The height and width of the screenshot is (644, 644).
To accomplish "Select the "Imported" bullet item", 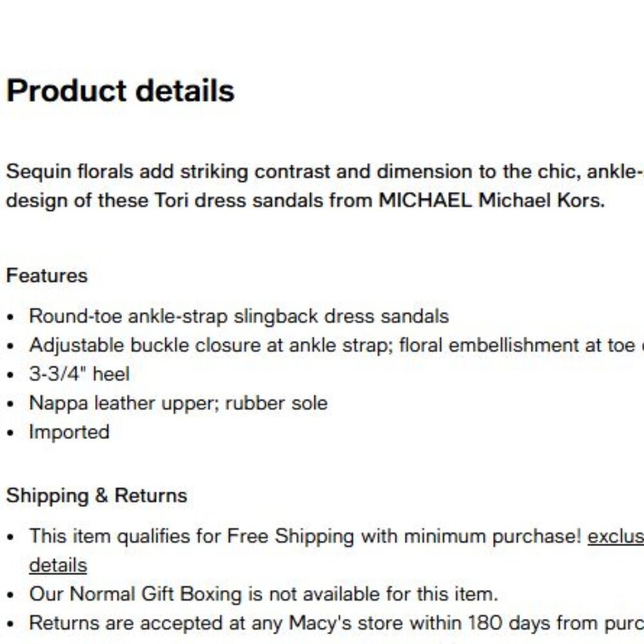I will 69,431.
